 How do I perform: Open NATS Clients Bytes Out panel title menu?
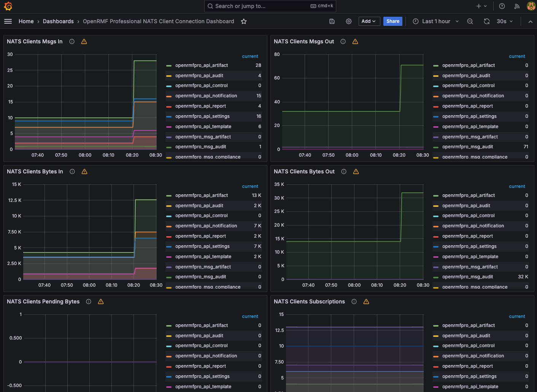(304, 171)
